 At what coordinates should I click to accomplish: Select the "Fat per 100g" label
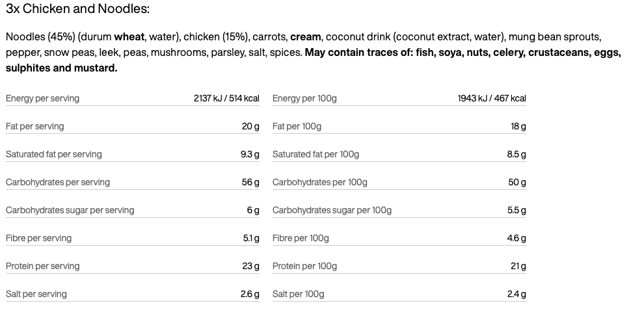tap(297, 127)
